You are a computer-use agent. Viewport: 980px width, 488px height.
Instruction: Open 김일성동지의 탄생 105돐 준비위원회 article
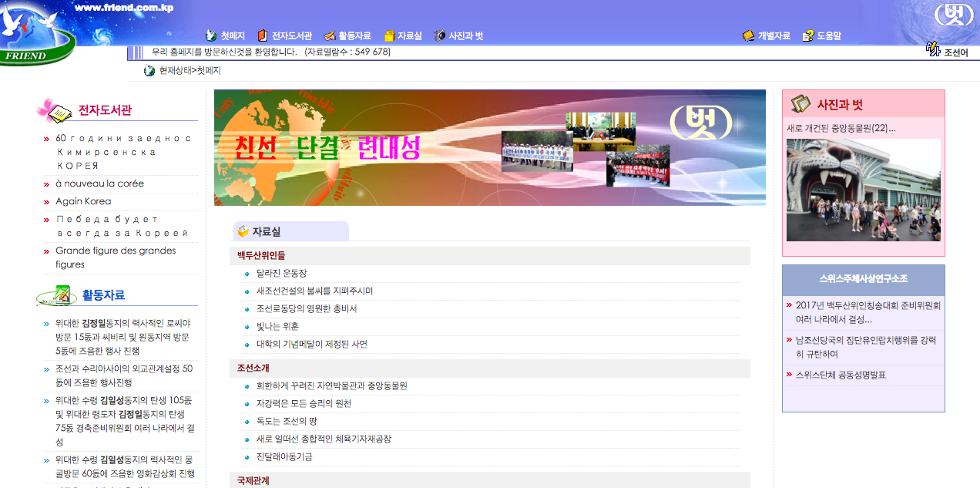coord(125,421)
